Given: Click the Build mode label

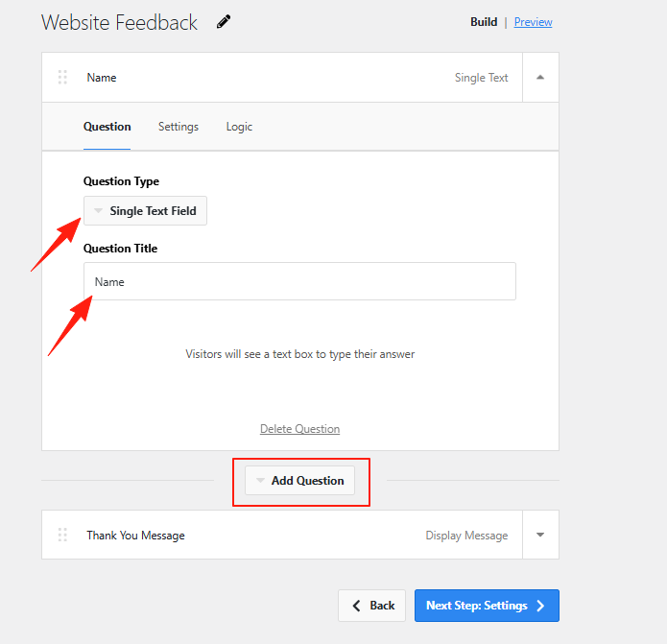Looking at the screenshot, I should 484,22.
